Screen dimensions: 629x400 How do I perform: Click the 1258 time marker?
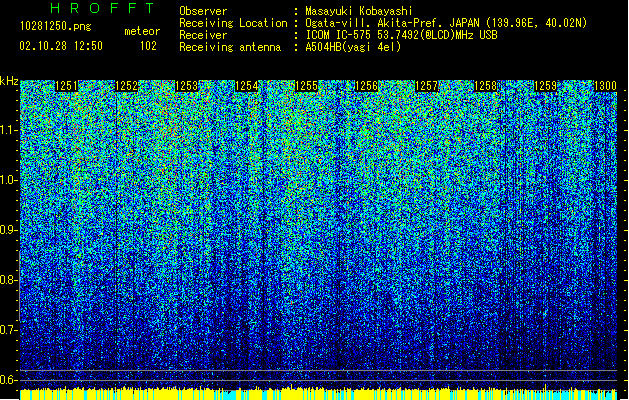[x=485, y=86]
